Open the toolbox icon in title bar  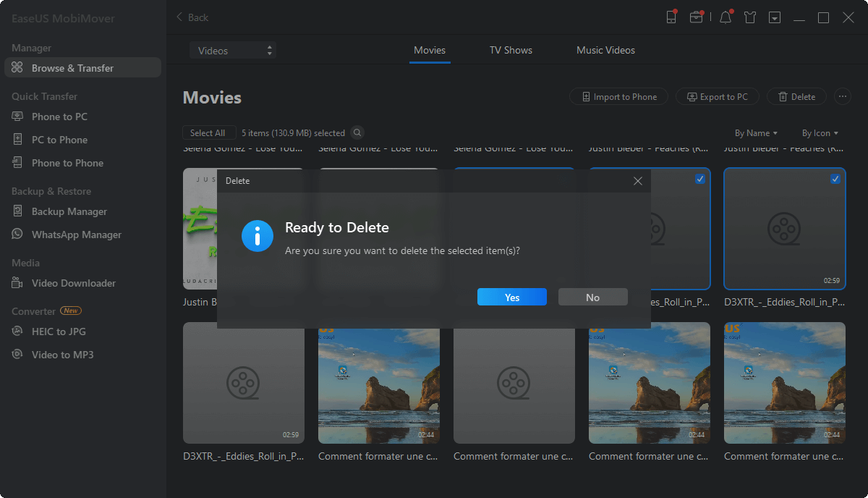click(696, 17)
